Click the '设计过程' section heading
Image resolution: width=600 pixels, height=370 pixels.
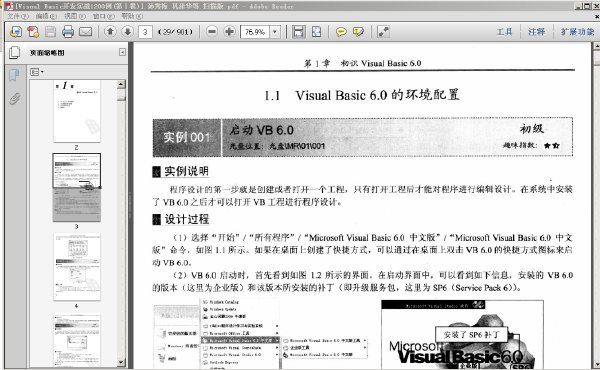coord(186,219)
